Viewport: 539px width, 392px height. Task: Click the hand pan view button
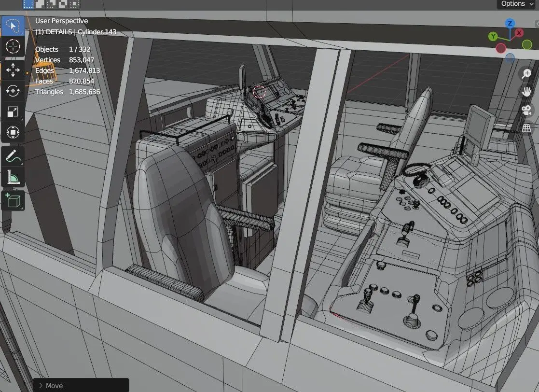526,92
